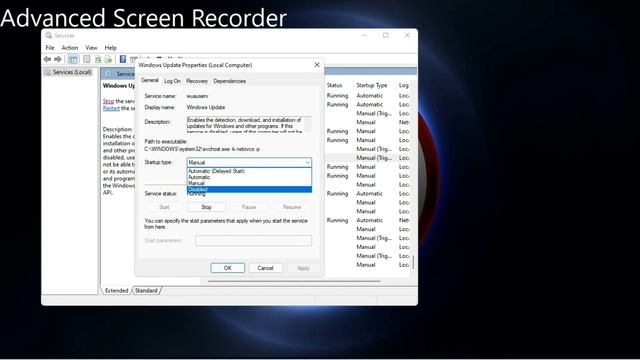Click the Export List icon in toolbar
Image resolution: width=640 pixels, height=360 pixels.
coord(108,60)
